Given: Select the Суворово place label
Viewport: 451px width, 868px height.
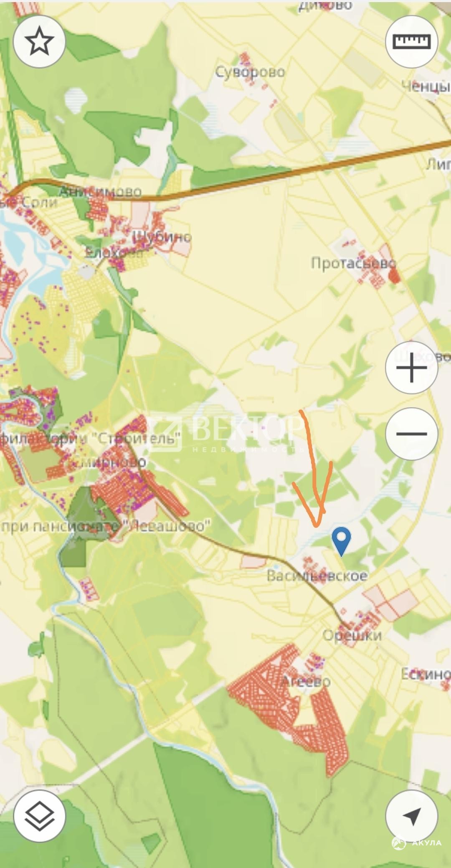Looking at the screenshot, I should (x=250, y=72).
